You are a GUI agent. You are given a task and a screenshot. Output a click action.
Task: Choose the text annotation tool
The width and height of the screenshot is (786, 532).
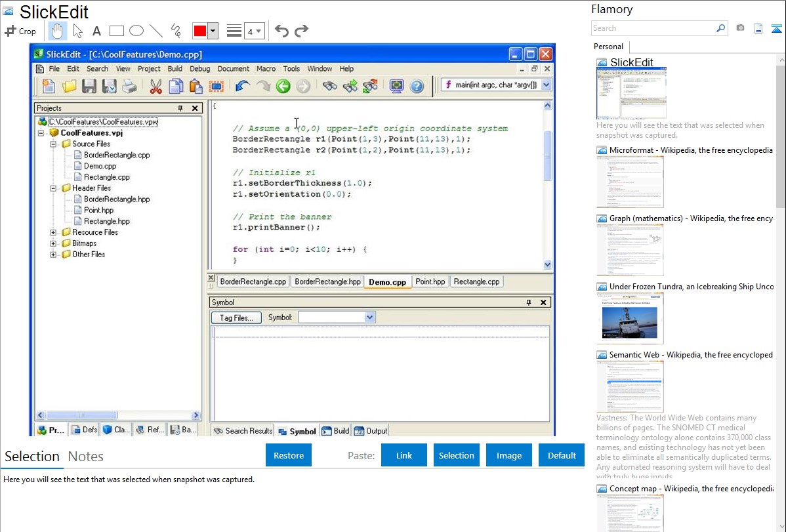[96, 31]
